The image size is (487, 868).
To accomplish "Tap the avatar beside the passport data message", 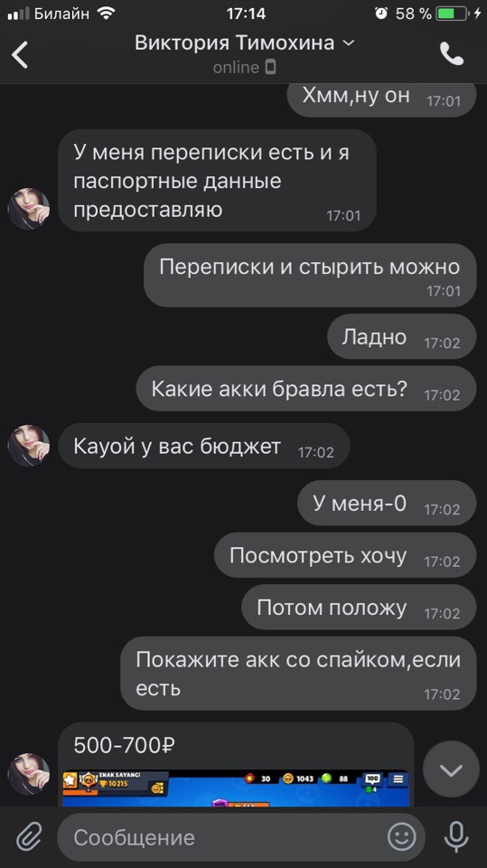I will pos(29,209).
